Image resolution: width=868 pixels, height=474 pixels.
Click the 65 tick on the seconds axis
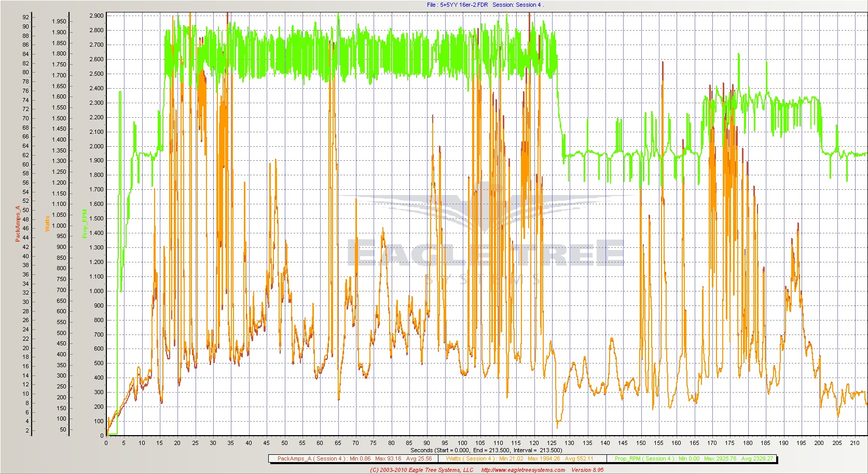coord(338,443)
